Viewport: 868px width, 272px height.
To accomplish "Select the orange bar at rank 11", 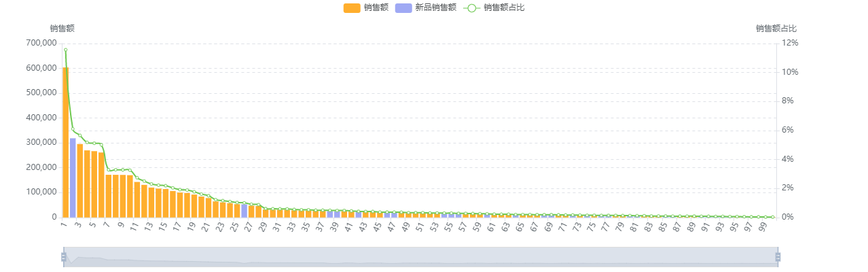I will coord(137,200).
